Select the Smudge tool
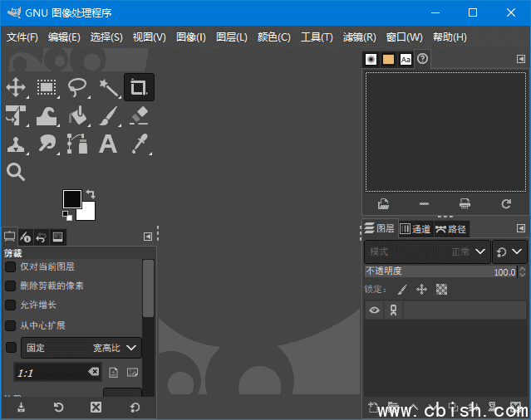The width and height of the screenshot is (531, 420). point(47,144)
